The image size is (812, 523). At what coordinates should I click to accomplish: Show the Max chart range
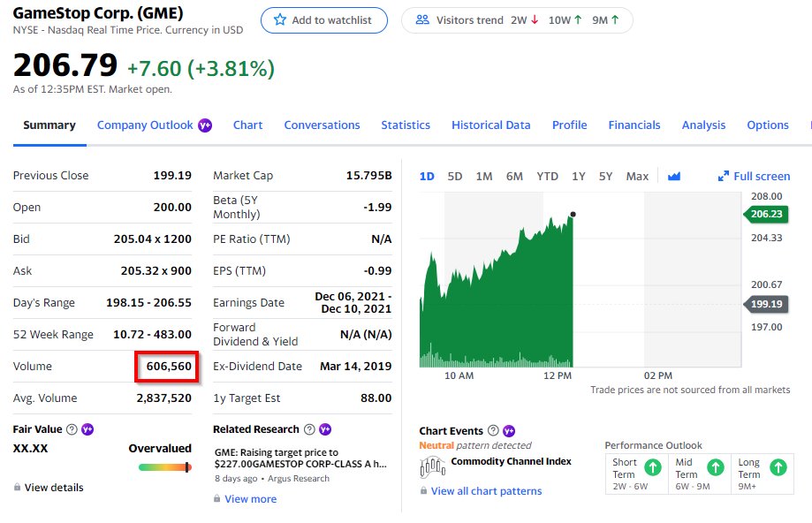pyautogui.click(x=637, y=177)
